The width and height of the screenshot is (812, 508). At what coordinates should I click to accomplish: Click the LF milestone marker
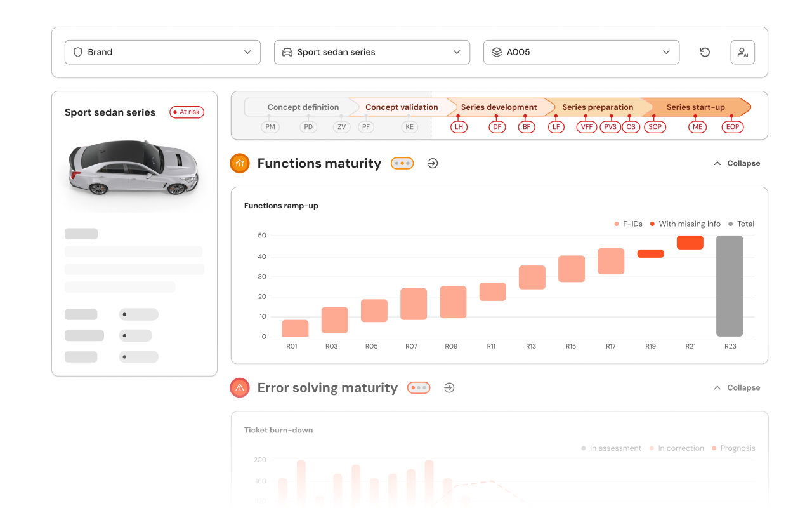click(x=556, y=127)
